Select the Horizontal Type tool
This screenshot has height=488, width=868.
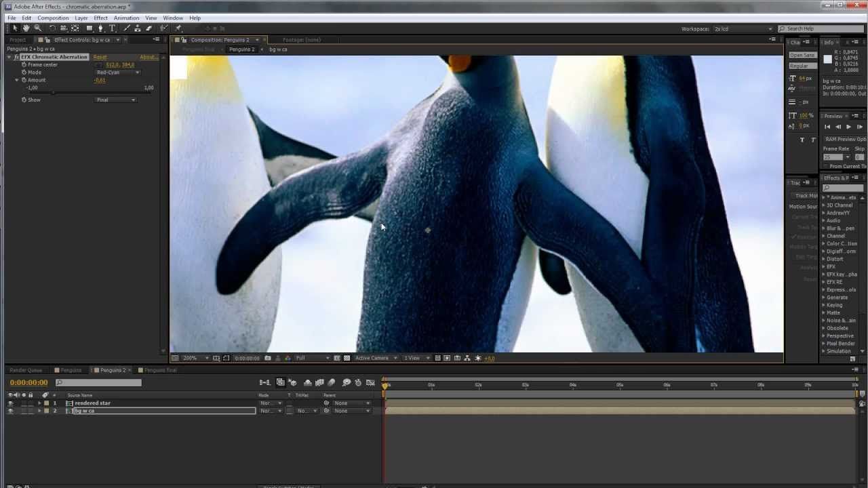click(113, 28)
